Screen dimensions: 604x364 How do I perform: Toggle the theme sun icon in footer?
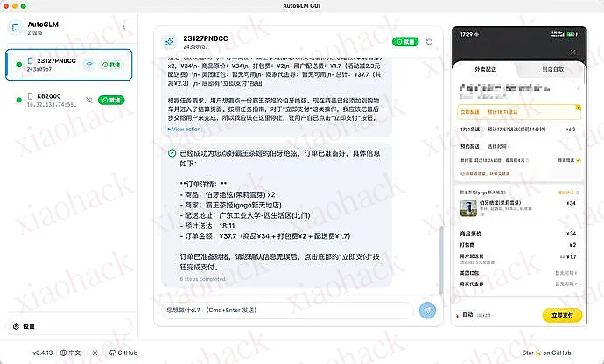click(99, 352)
